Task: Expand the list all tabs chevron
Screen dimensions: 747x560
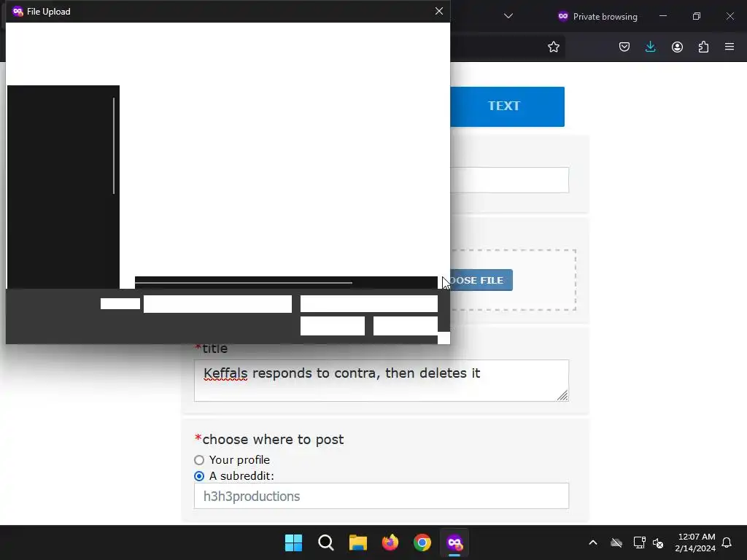Action: (x=508, y=16)
